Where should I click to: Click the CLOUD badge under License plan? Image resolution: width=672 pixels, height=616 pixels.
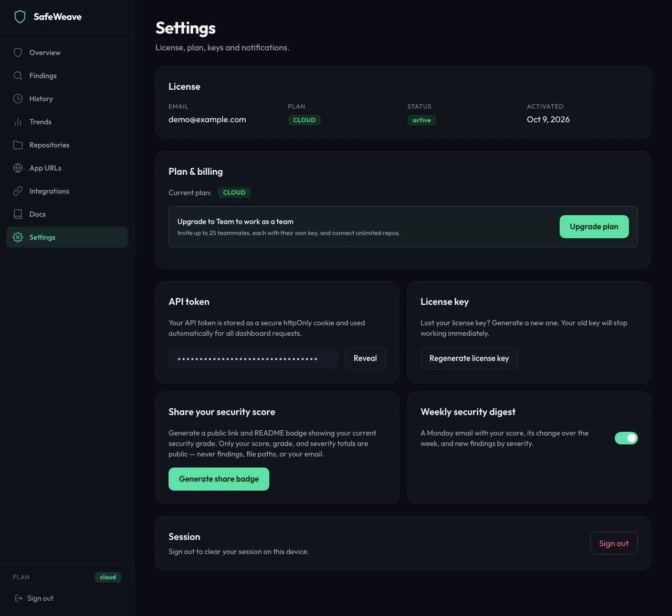[x=304, y=120]
